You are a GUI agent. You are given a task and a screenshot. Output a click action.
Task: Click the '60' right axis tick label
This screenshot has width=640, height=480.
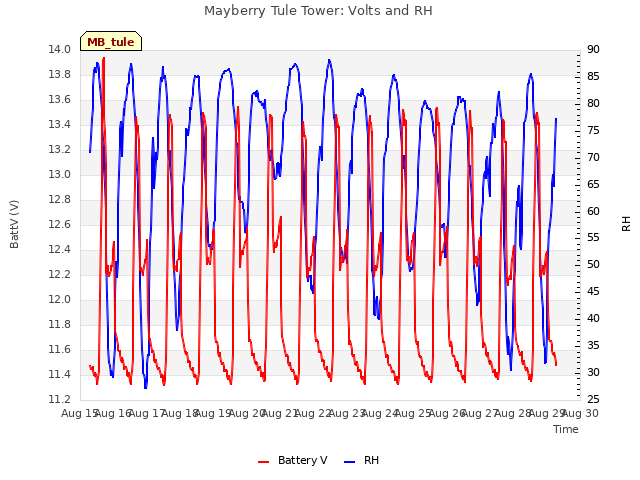pos(593,211)
